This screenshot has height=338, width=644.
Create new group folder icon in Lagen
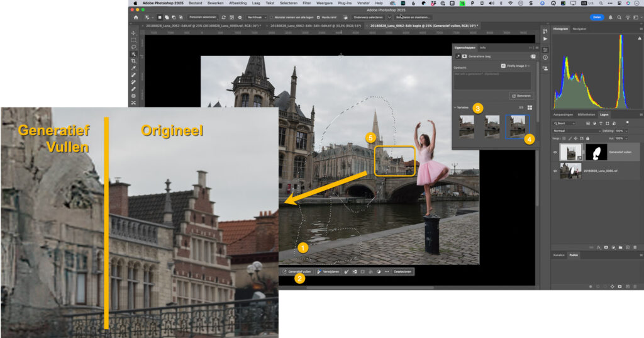620,247
